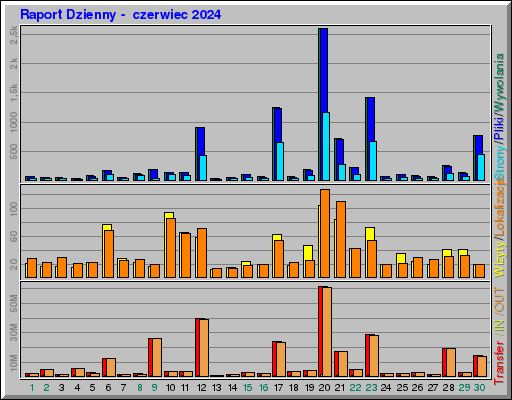Click the '1000' y-axis label
Viewport: 512px width, 400px height.
tap(13, 122)
